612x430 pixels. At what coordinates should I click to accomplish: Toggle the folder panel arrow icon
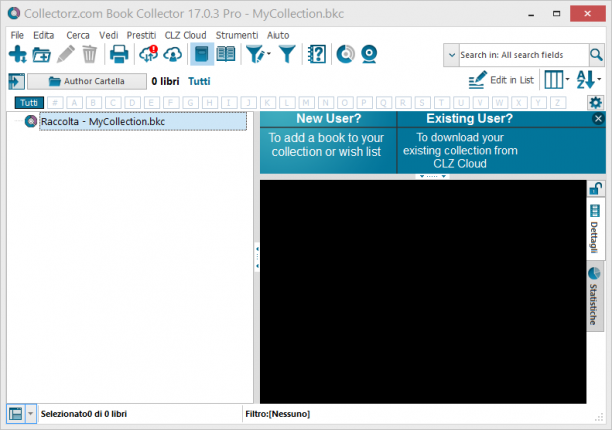(x=16, y=82)
